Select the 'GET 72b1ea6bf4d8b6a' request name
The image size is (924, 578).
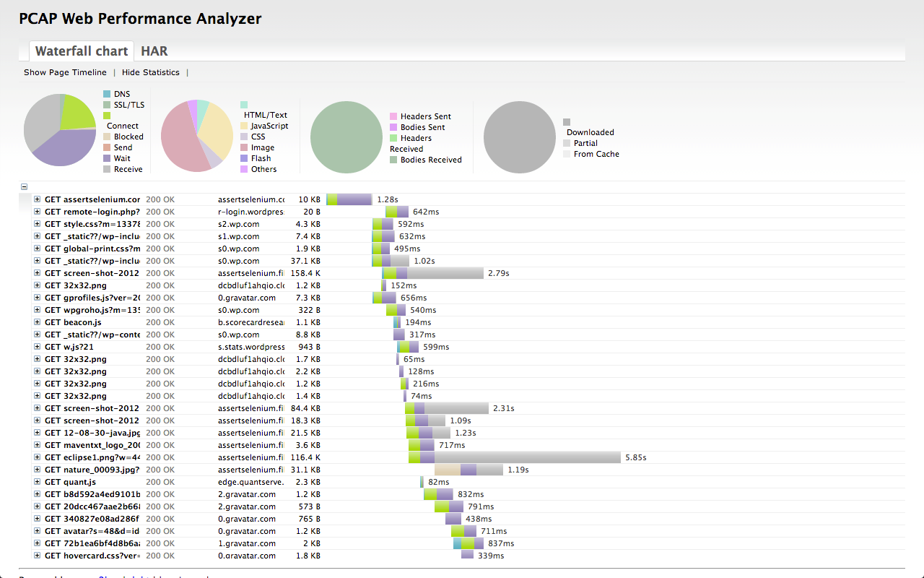coord(92,543)
